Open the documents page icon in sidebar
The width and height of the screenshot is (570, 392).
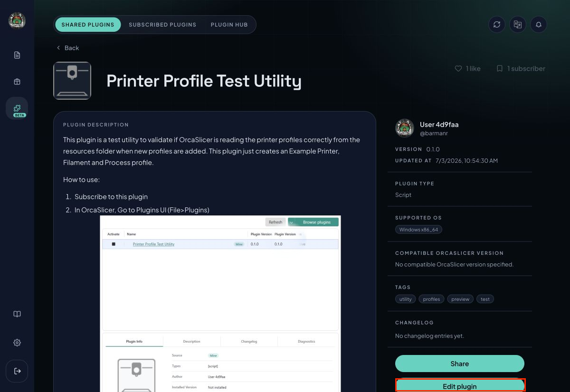(x=17, y=55)
